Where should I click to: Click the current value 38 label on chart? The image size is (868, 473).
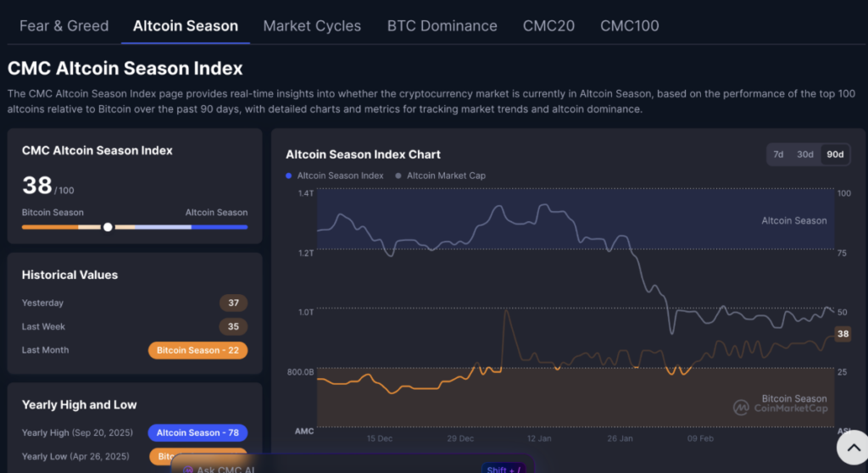[843, 334]
